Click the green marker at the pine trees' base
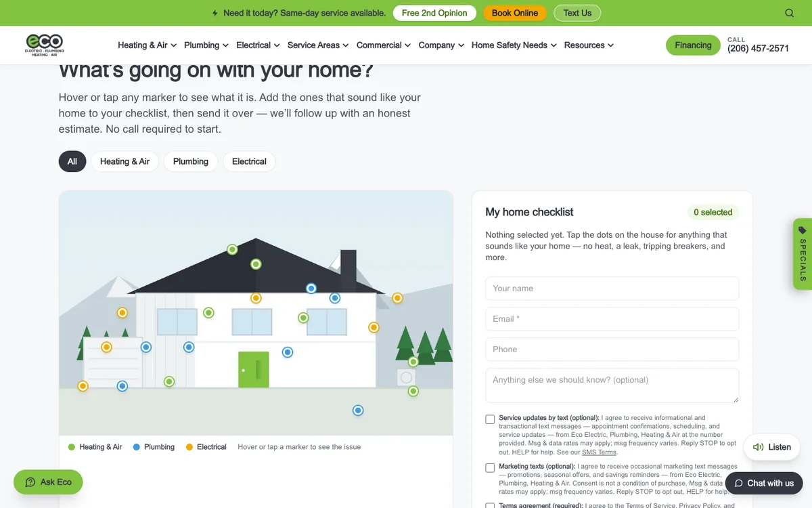The height and width of the screenshot is (508, 812). click(x=413, y=362)
